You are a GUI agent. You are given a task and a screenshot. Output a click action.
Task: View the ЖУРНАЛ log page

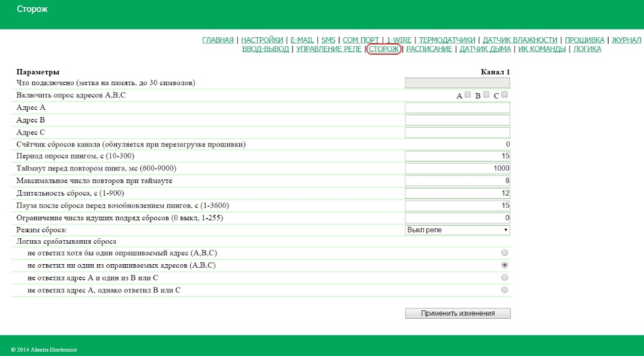(x=627, y=40)
